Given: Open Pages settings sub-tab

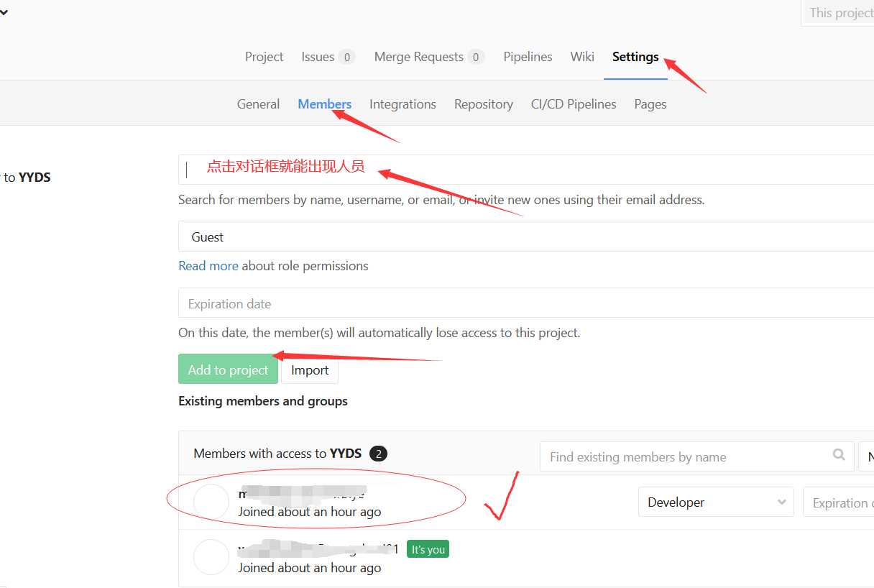Looking at the screenshot, I should click(x=650, y=104).
